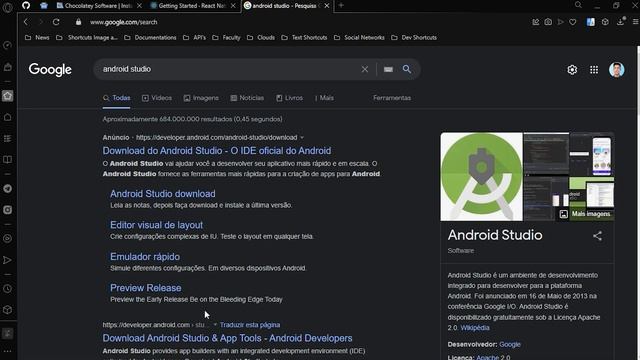The width and height of the screenshot is (640, 360).
Task: Open Android Studio download sitelink
Action: (162, 194)
